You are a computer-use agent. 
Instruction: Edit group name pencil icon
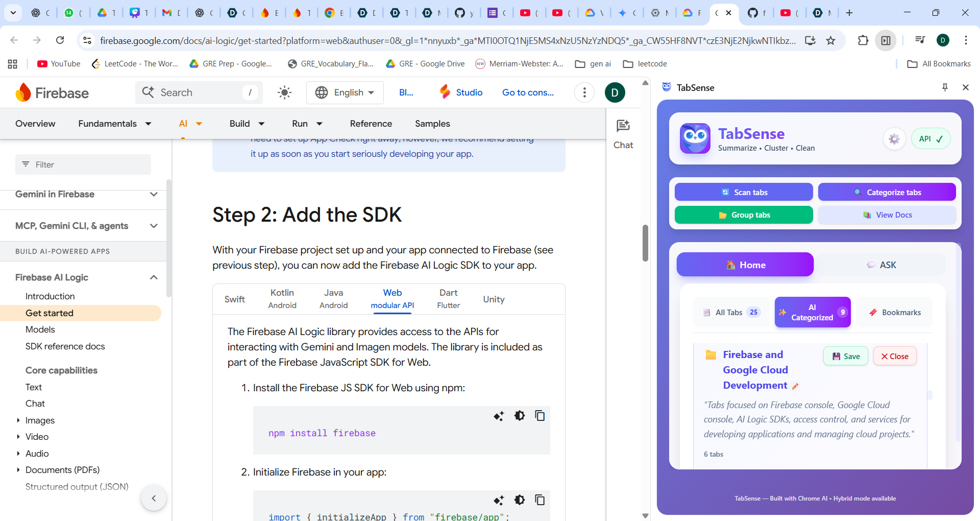(x=795, y=386)
